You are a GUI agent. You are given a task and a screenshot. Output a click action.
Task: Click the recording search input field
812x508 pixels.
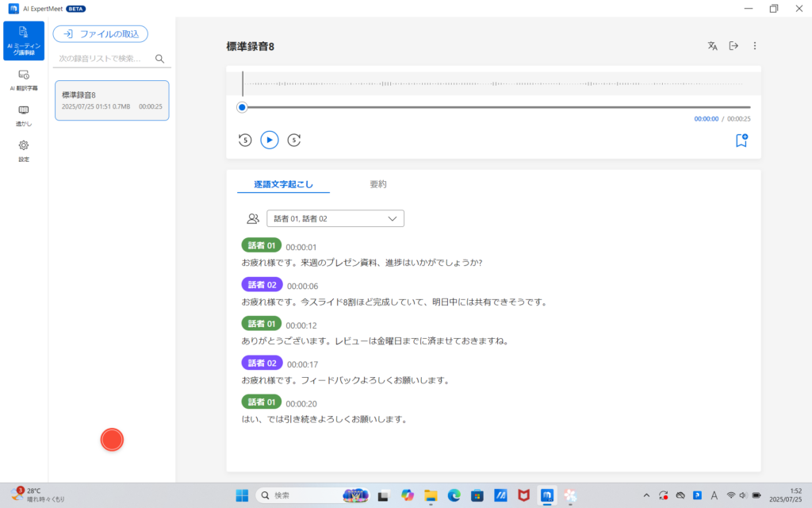click(x=103, y=58)
